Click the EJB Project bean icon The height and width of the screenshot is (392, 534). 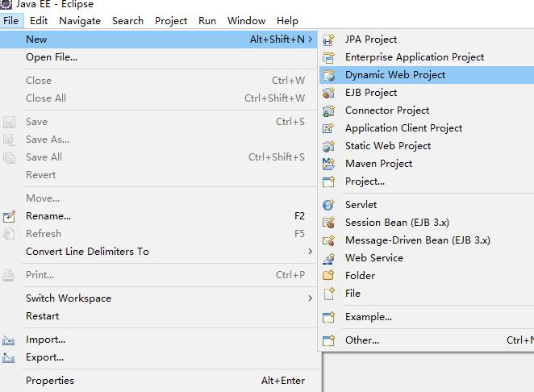328,93
